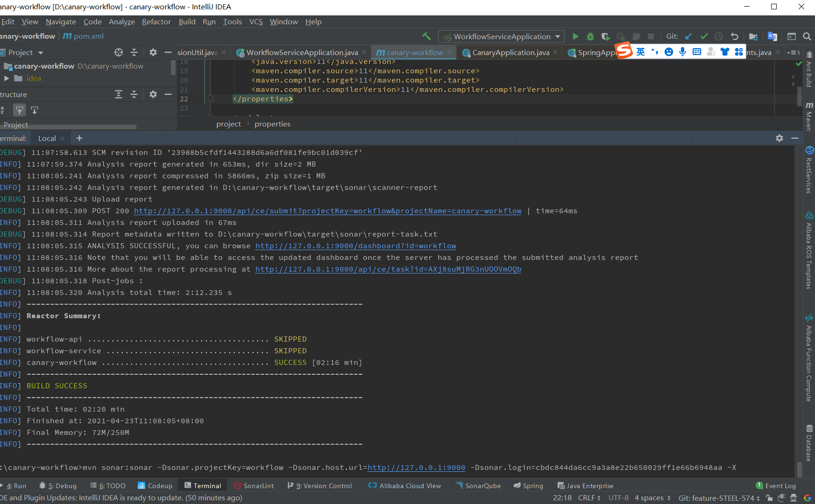Click the Project panel horizontal scrollbar

68,127
